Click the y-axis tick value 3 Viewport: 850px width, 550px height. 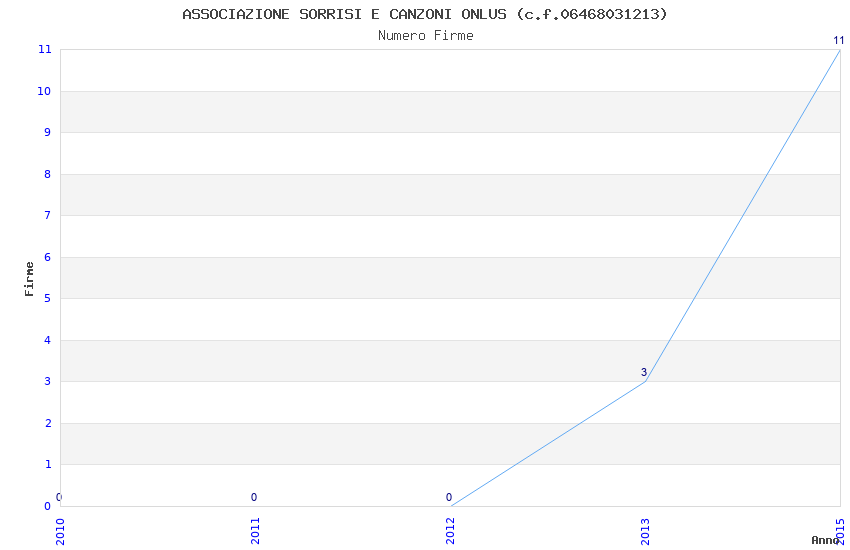tap(48, 381)
